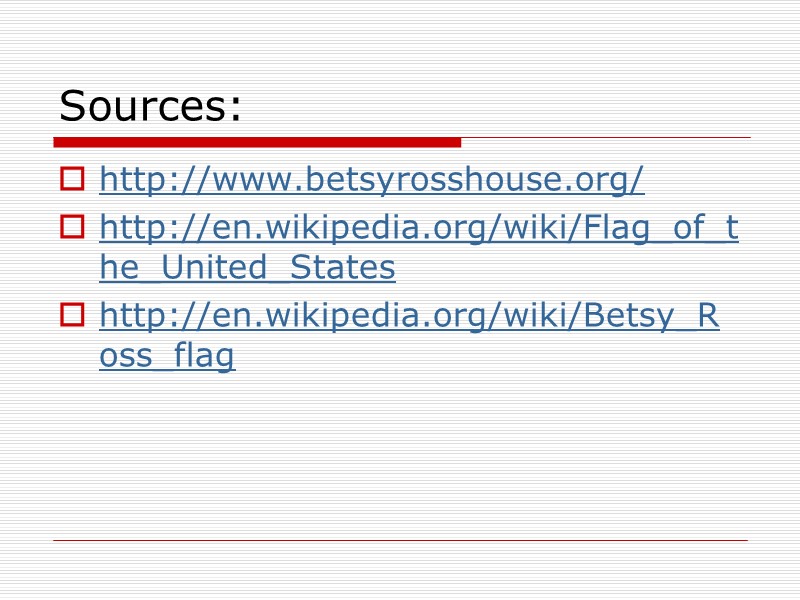The height and width of the screenshot is (600, 800).
Task: Select the thick red bar under the title
Action: click(257, 142)
